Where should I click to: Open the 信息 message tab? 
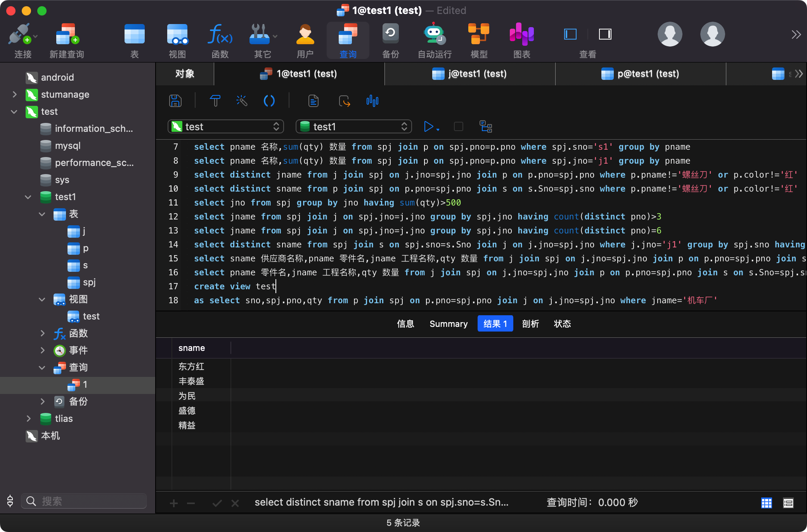[405, 324]
